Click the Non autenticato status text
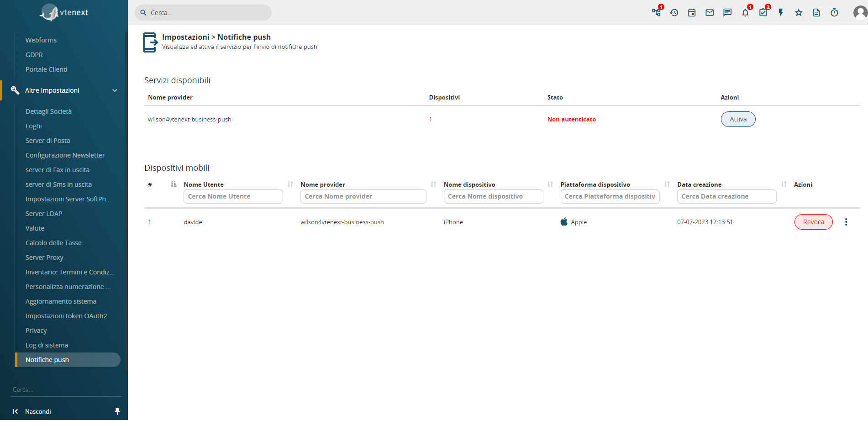 [572, 119]
